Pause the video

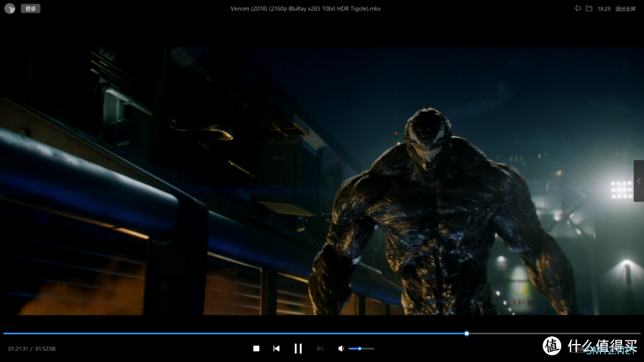coord(298,348)
